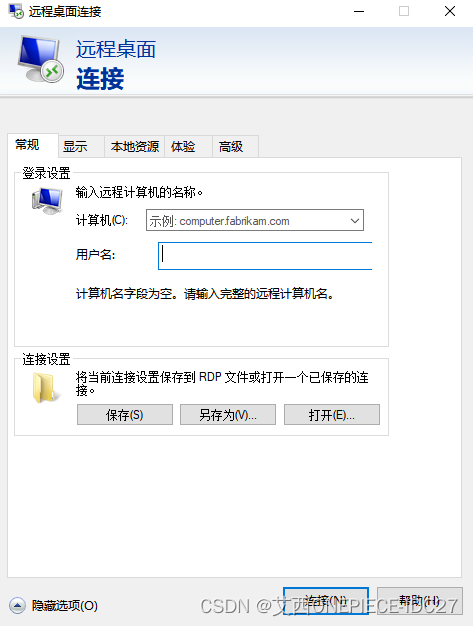The width and height of the screenshot is (473, 626).
Task: Expand the 计算机 combo box dropdown arrow
Action: point(354,220)
